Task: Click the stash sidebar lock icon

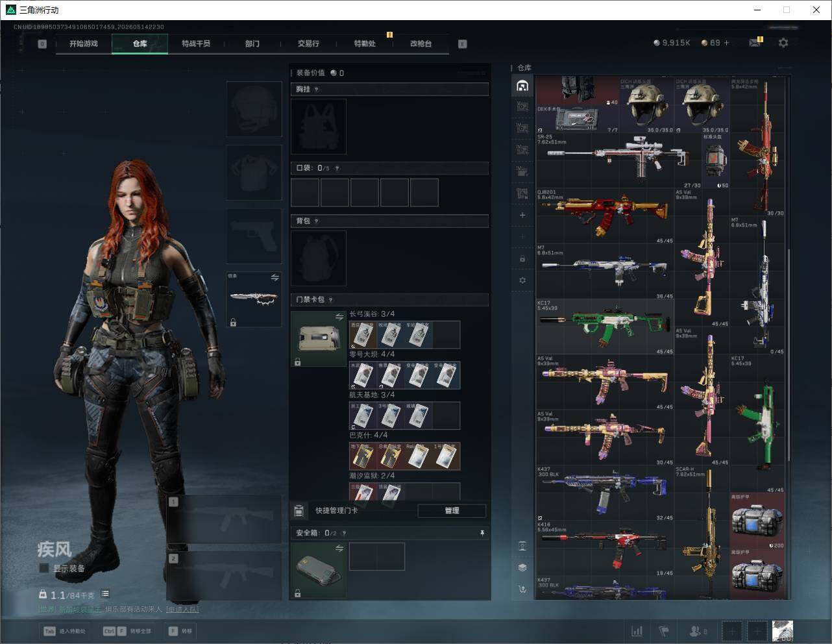Action: pos(522,258)
